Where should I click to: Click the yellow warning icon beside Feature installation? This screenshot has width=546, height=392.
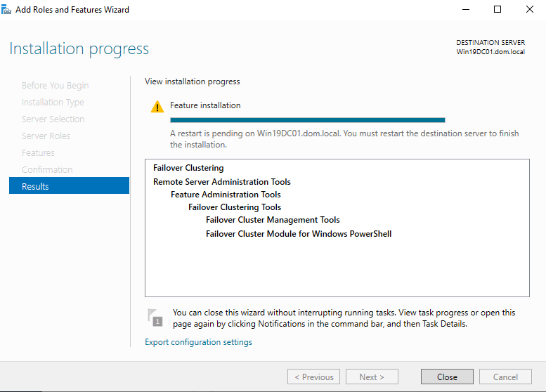(x=157, y=107)
